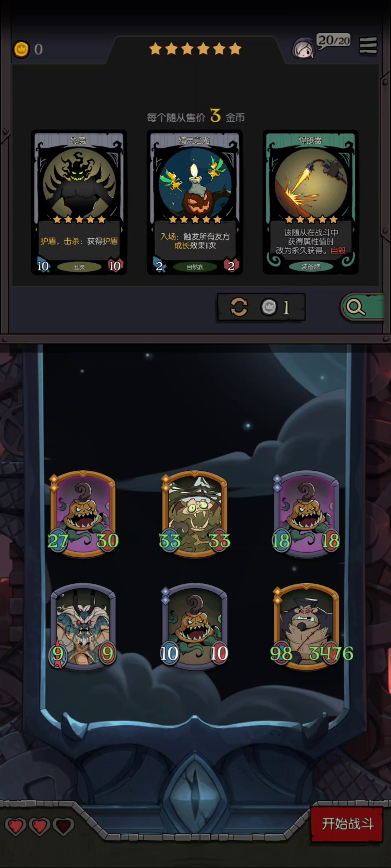Tap the first red heart life icon
Image resolution: width=391 pixels, height=868 pixels.
(16, 826)
